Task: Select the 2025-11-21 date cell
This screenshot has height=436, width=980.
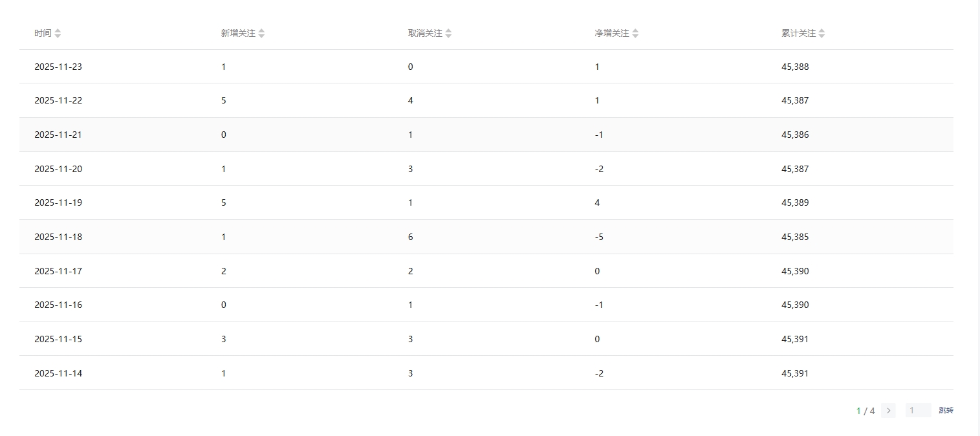Action: (x=58, y=135)
